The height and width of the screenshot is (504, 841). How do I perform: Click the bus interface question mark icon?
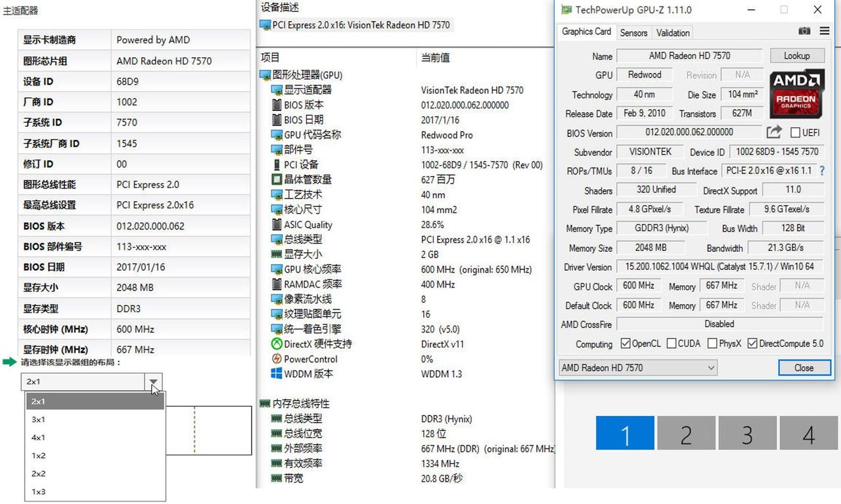point(823,170)
